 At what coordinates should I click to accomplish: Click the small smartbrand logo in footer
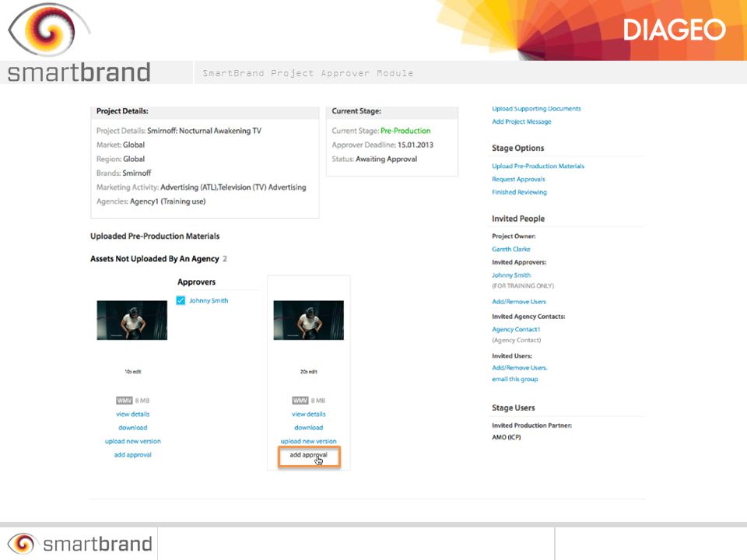80,544
